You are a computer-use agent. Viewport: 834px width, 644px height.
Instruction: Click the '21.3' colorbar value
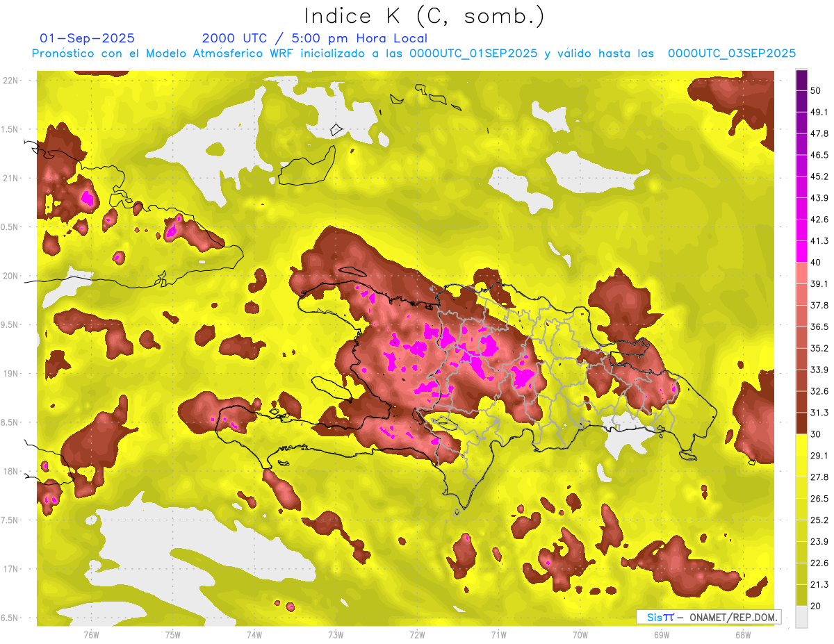coord(819,585)
